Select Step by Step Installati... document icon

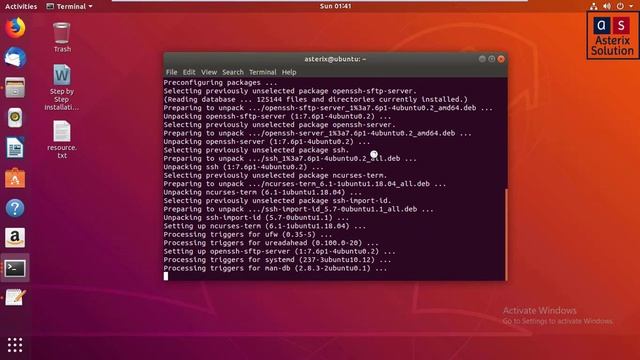62,87
